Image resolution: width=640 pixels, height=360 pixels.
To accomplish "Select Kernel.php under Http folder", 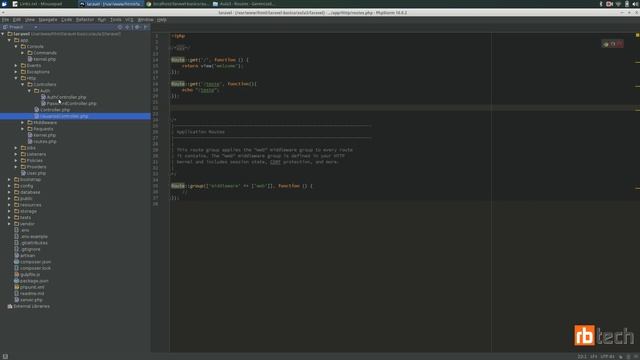I will (x=41, y=135).
